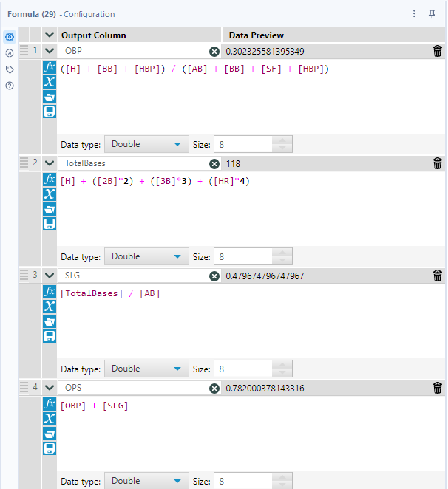448x489 pixels.
Task: Open the configuration window options menu
Action: 415,14
